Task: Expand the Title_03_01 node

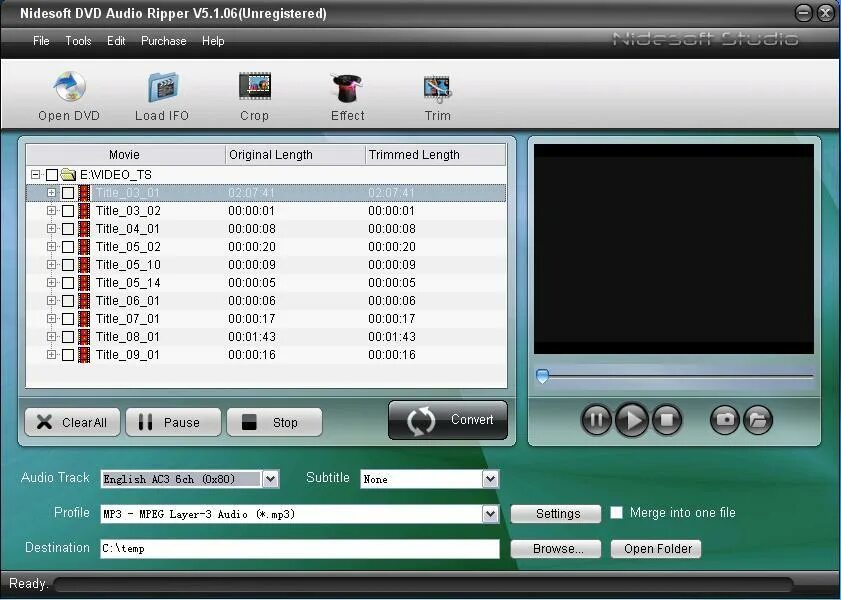Action: point(51,192)
